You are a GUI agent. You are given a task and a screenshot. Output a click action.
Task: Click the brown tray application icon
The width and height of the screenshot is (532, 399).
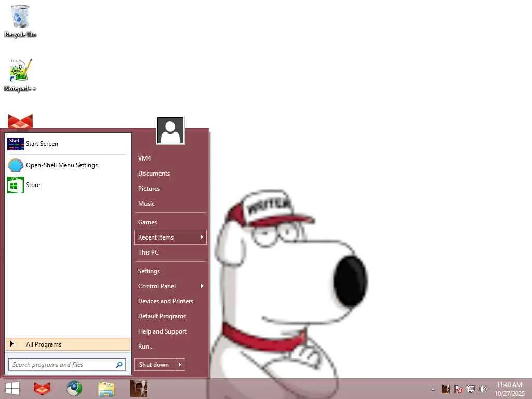[445, 389]
